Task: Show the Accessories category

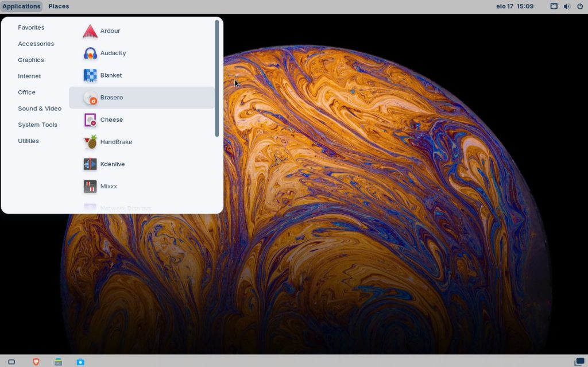Action: [x=36, y=44]
